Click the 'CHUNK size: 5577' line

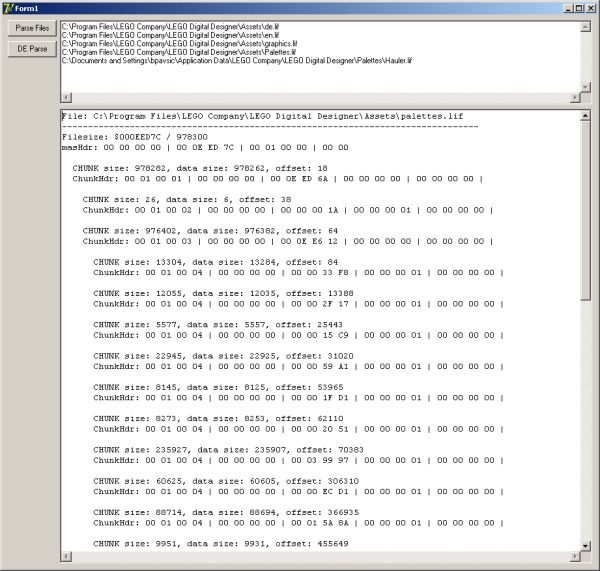(x=218, y=325)
